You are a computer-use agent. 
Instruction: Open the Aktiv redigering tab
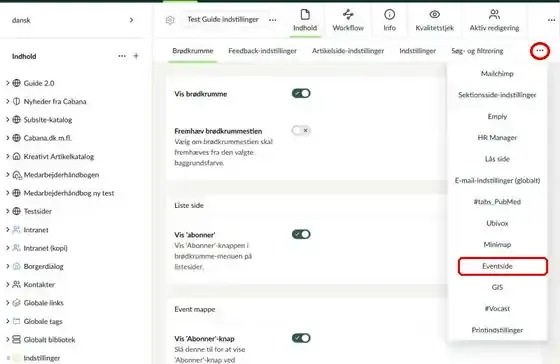(494, 20)
